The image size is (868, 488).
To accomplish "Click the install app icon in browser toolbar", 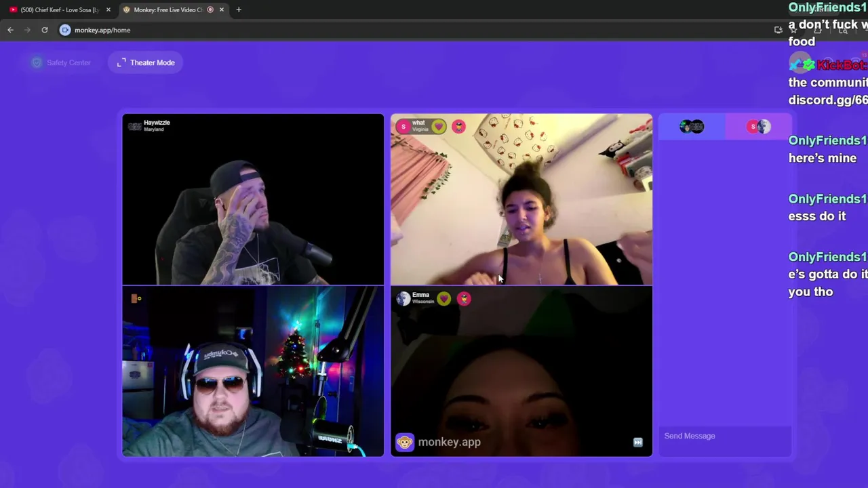I will [x=778, y=30].
